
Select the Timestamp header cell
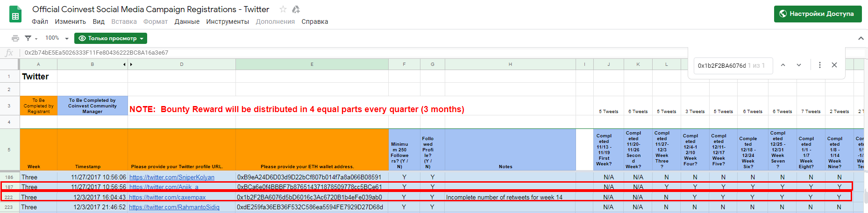pos(92,149)
